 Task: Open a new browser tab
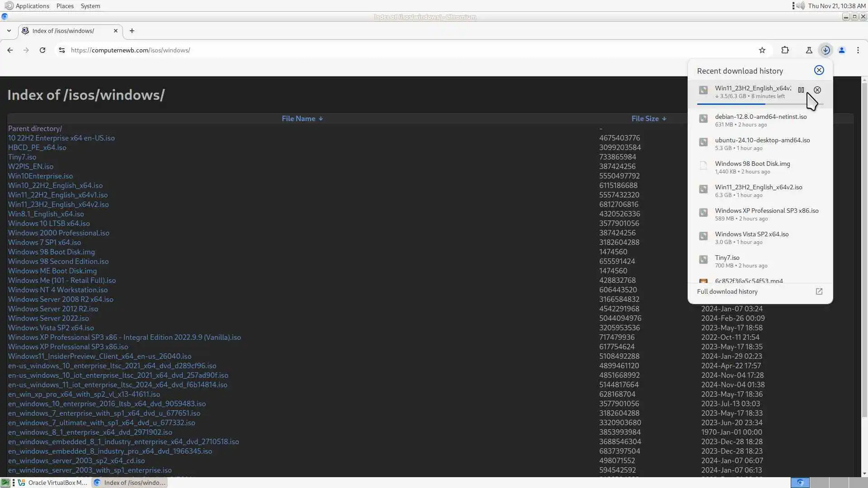[132, 31]
